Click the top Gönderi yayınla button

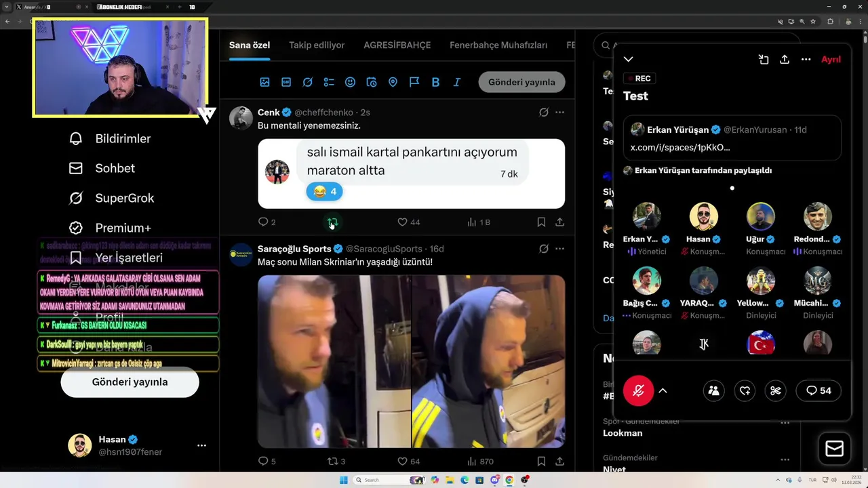pyautogui.click(x=521, y=82)
